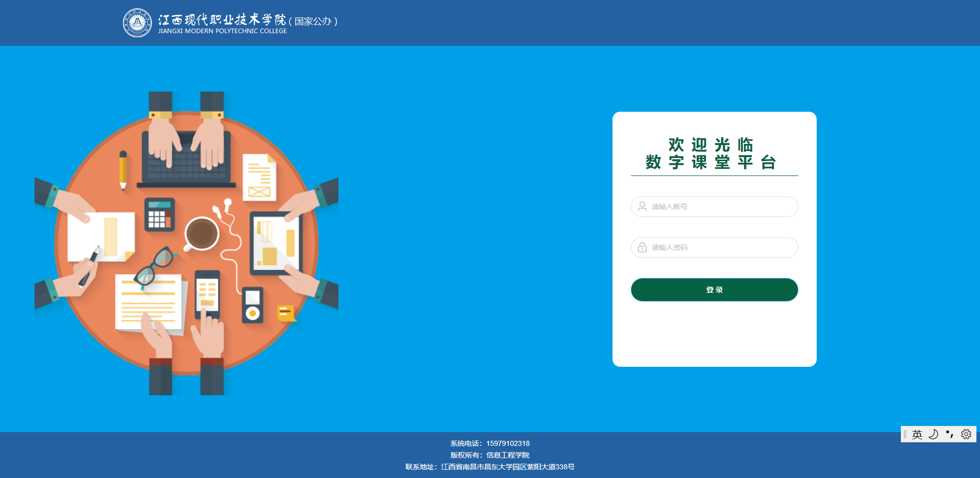The height and width of the screenshot is (478, 980).
Task: Toggle the IME moon half-width mode
Action: coord(933,434)
